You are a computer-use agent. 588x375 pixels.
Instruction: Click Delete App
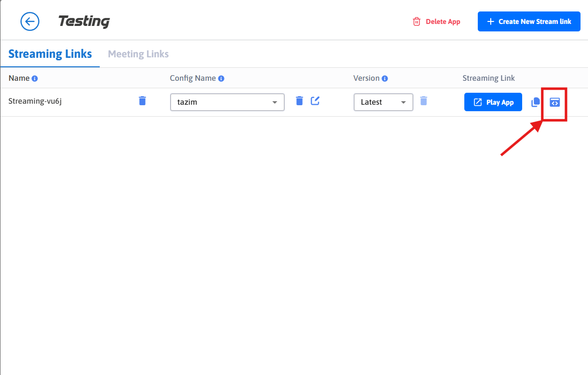click(x=436, y=22)
